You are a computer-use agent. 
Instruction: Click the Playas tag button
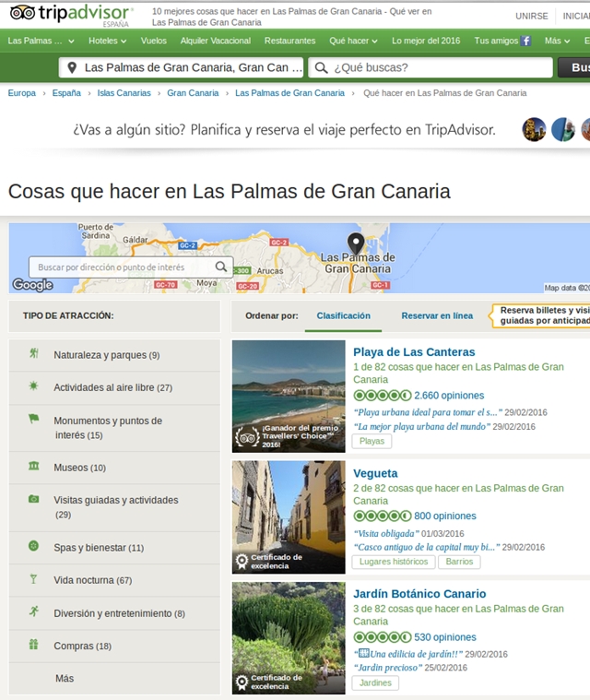tap(372, 441)
